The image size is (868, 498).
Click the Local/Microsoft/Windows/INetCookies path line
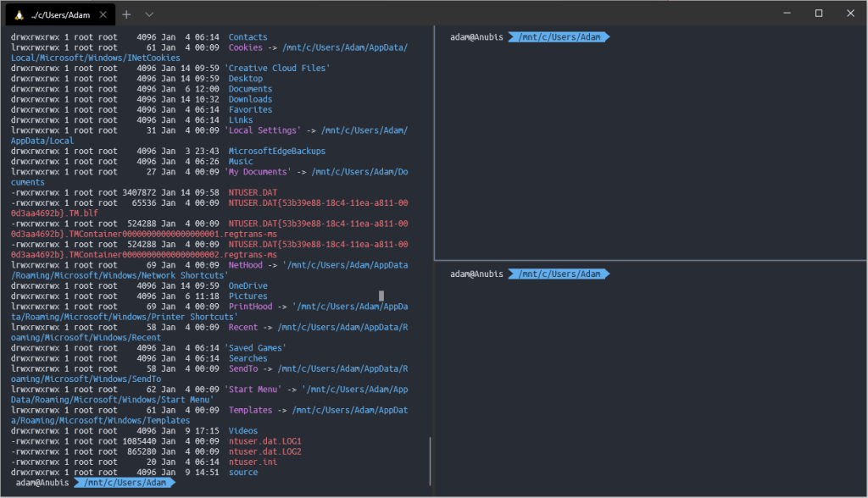coord(95,58)
